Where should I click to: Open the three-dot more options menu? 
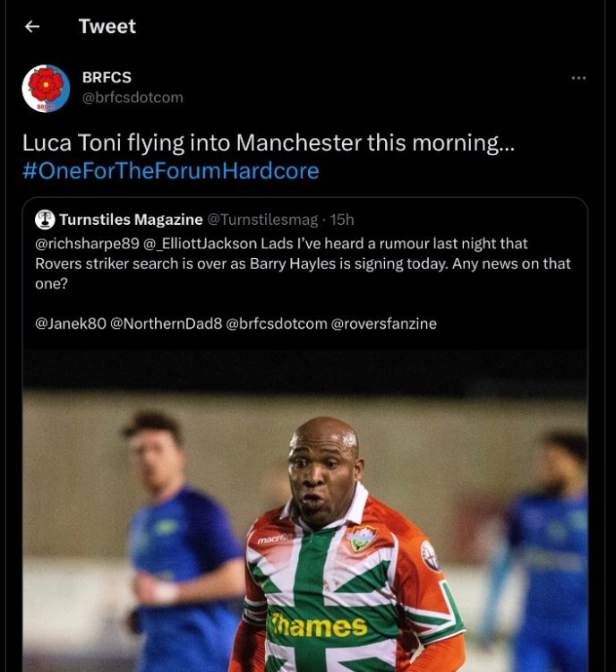[x=578, y=78]
